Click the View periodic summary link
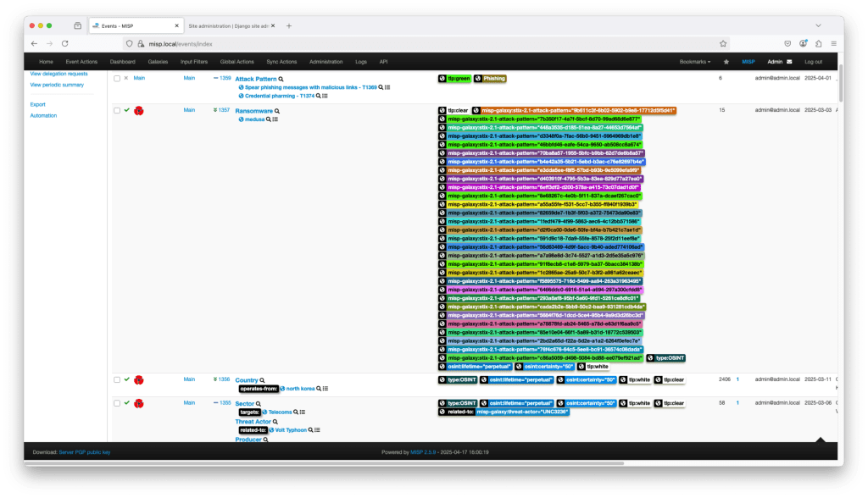The height and width of the screenshot is (498, 868). pos(57,85)
